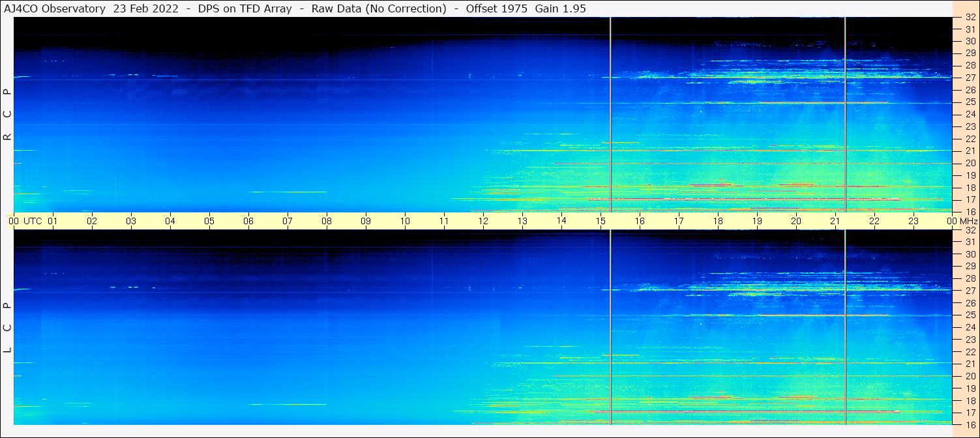Select the 01 hour tick on time axis
This screenshot has height=438, width=980.
tap(53, 221)
